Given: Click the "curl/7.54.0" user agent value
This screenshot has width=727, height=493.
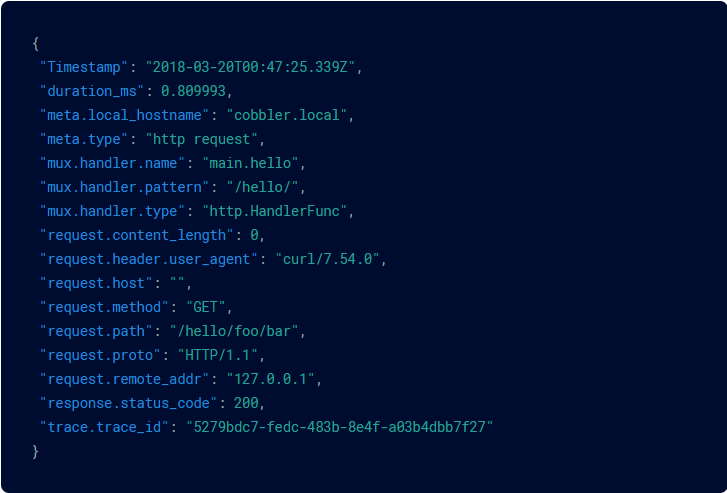Looking at the screenshot, I should (327, 259).
